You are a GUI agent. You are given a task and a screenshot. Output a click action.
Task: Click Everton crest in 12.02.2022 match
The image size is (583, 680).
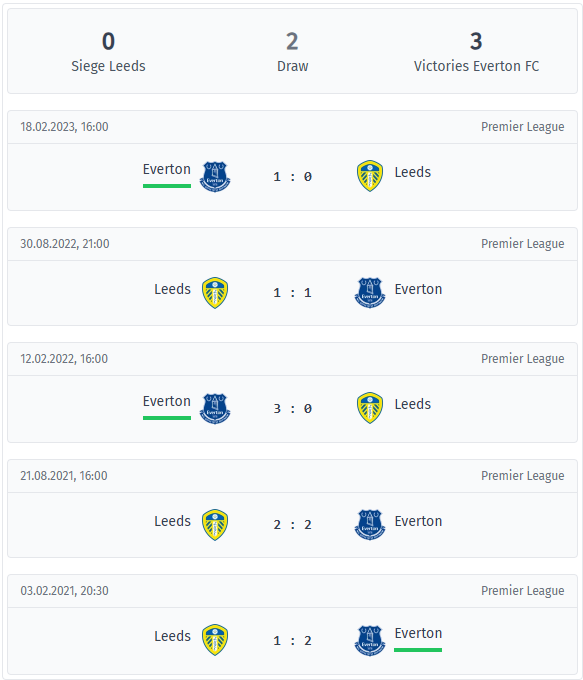(x=215, y=409)
